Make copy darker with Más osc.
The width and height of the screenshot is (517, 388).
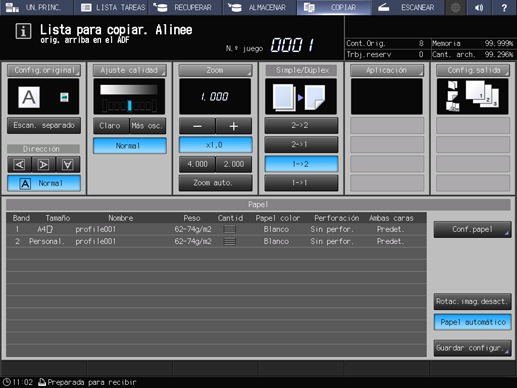click(148, 126)
